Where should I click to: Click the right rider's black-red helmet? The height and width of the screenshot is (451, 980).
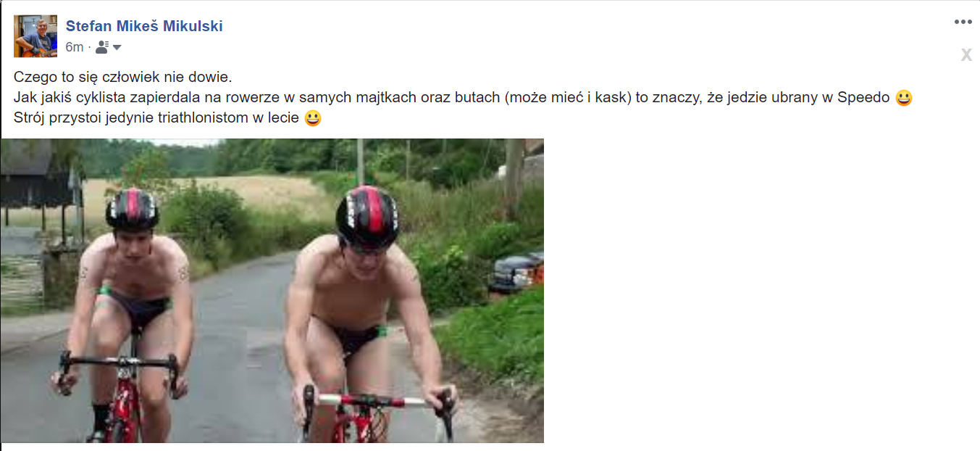click(367, 215)
